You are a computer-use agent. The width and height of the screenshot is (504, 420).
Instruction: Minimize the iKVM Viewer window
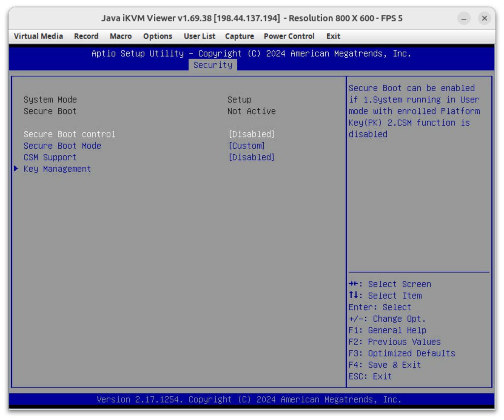point(464,19)
